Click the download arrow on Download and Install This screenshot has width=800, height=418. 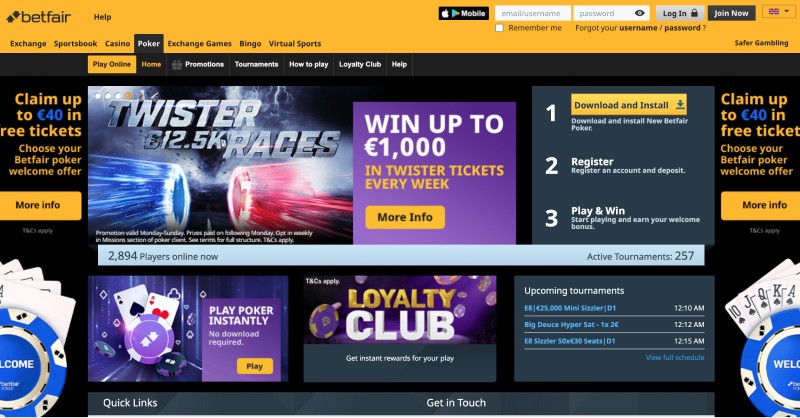pyautogui.click(x=680, y=105)
